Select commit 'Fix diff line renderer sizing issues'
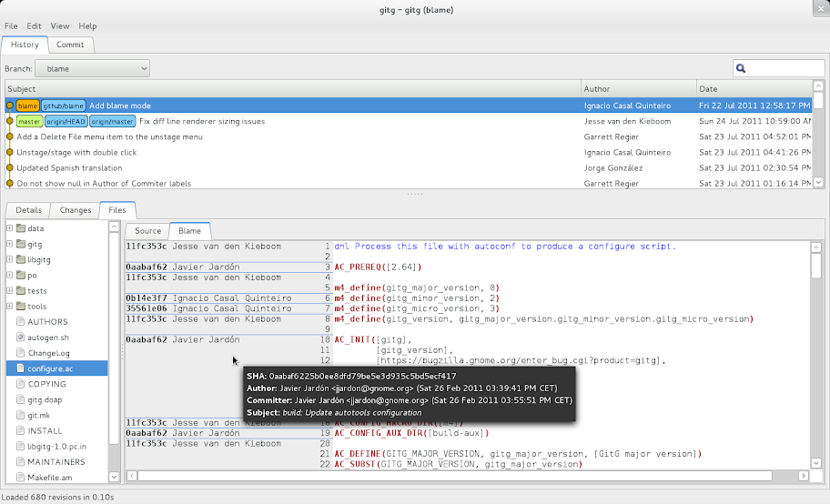Viewport: 830px width, 504px height. pyautogui.click(x=408, y=121)
